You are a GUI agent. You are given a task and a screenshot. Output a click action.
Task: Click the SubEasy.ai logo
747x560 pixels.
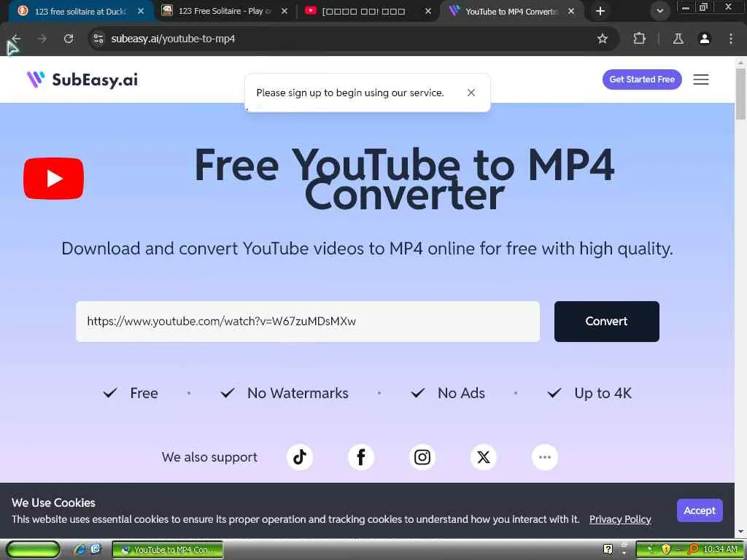point(82,79)
